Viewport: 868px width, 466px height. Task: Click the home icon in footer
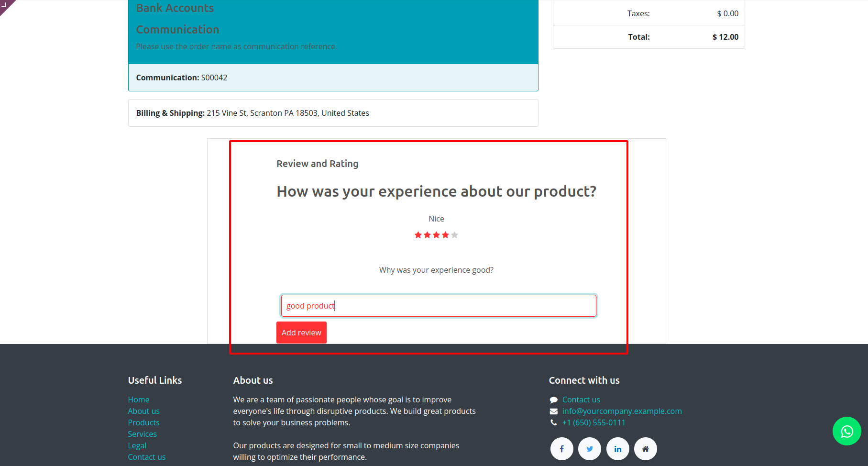pyautogui.click(x=646, y=449)
